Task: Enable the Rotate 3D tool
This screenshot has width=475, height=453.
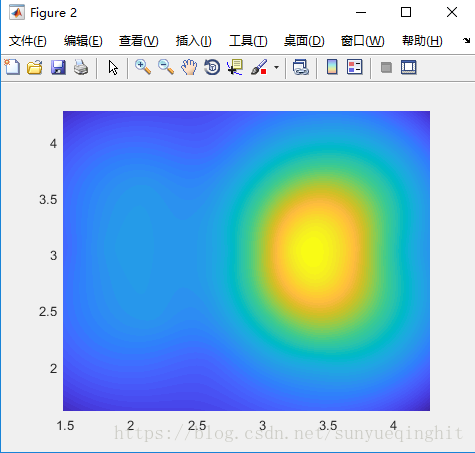Action: 212,67
